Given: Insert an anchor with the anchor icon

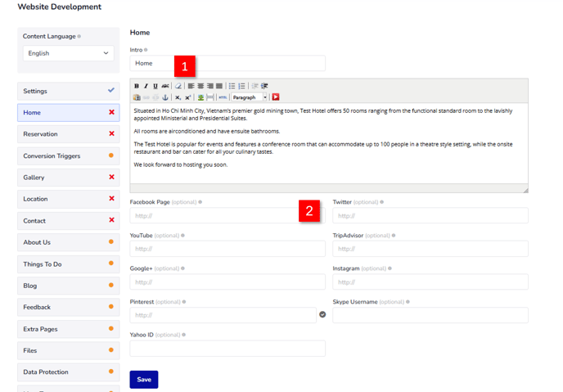Looking at the screenshot, I should click(x=165, y=97).
